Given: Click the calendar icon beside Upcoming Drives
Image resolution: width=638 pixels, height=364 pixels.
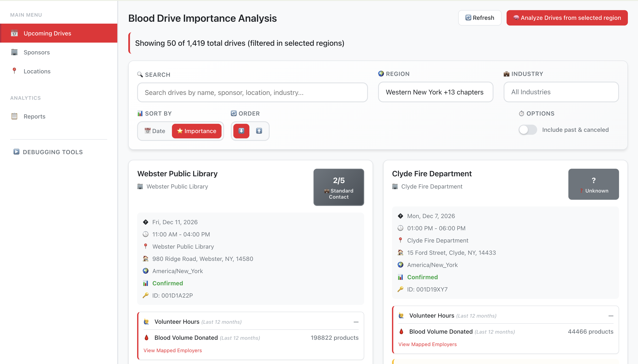Looking at the screenshot, I should click(14, 33).
